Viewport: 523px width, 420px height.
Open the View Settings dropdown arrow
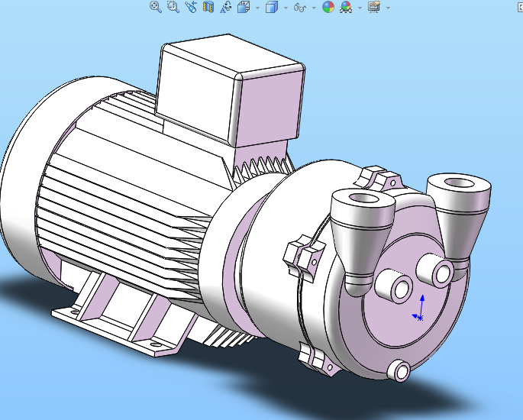[388, 8]
